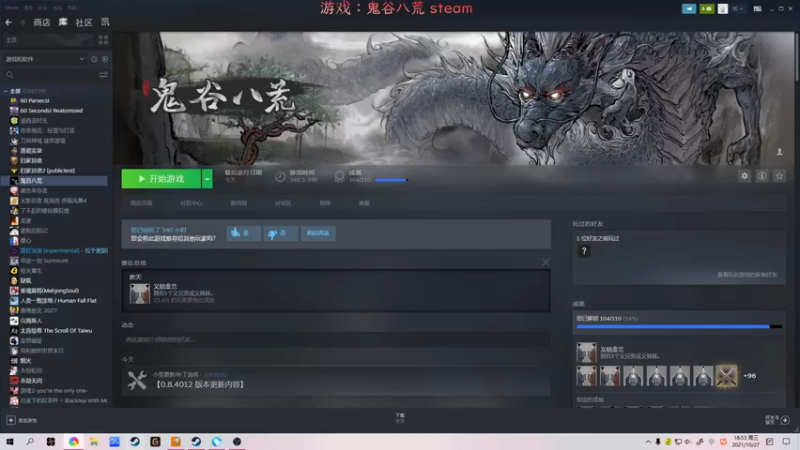Click the forward navigation arrow

point(22,22)
